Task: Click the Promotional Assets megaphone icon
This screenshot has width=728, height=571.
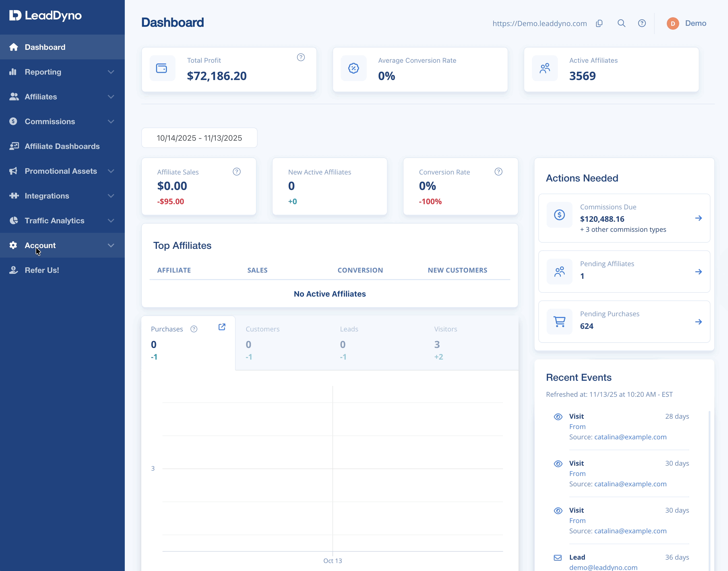Action: click(13, 171)
